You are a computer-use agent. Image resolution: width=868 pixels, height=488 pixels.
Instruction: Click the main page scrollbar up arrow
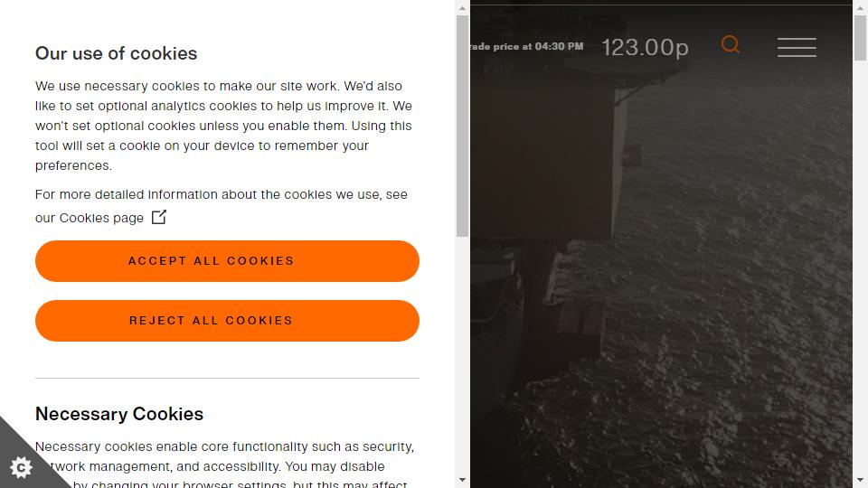point(860,8)
